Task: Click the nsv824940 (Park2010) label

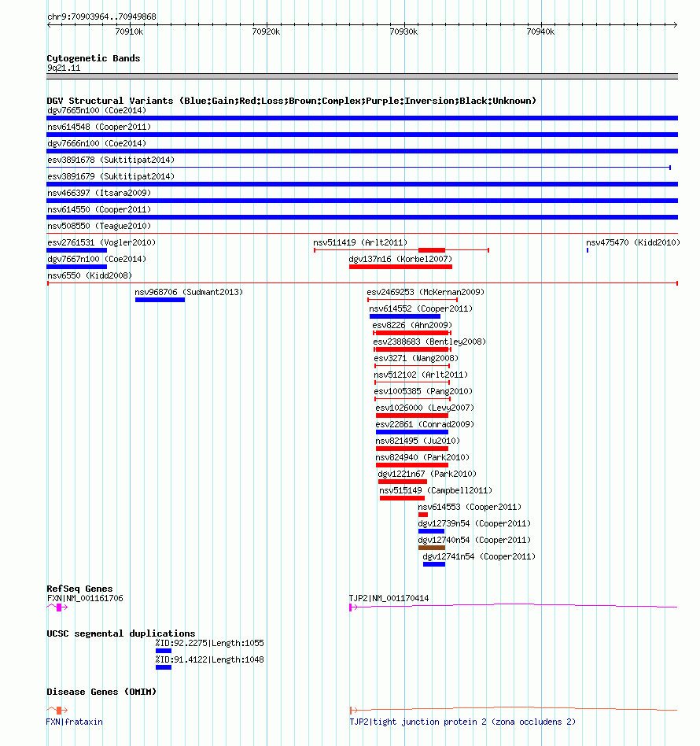Action: coord(422,457)
